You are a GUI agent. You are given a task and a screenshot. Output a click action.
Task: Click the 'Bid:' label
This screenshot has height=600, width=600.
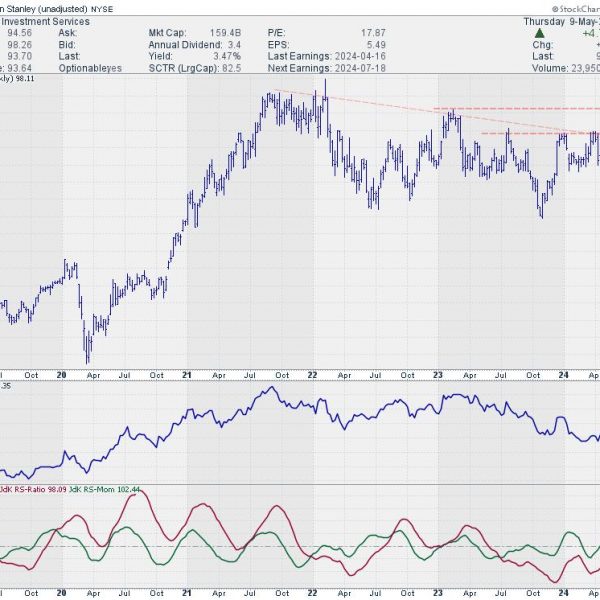67,45
